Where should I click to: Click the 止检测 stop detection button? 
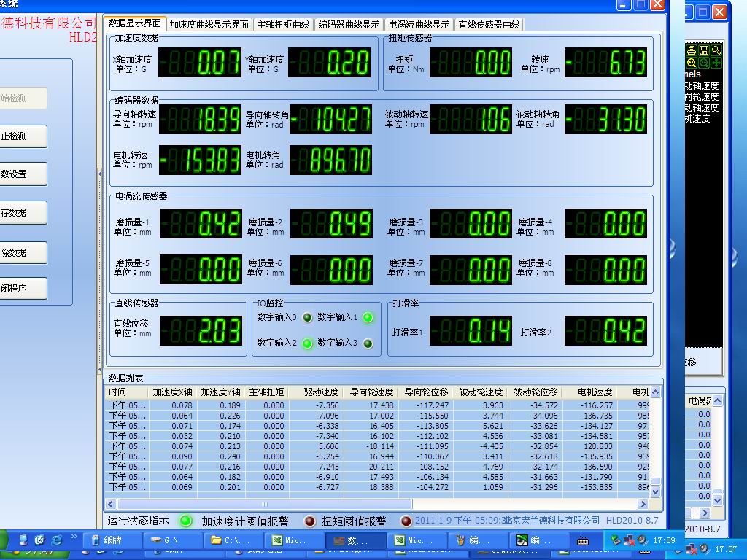[23, 136]
